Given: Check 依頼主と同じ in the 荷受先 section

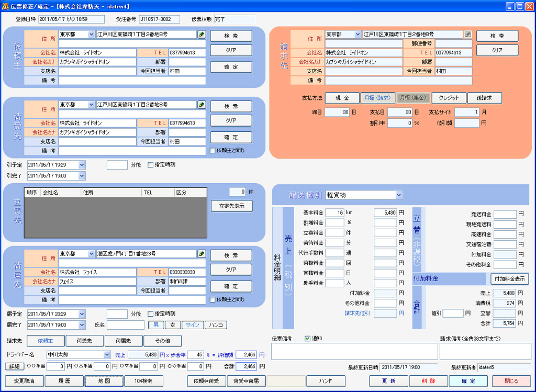Looking at the screenshot, I should tap(213, 150).
